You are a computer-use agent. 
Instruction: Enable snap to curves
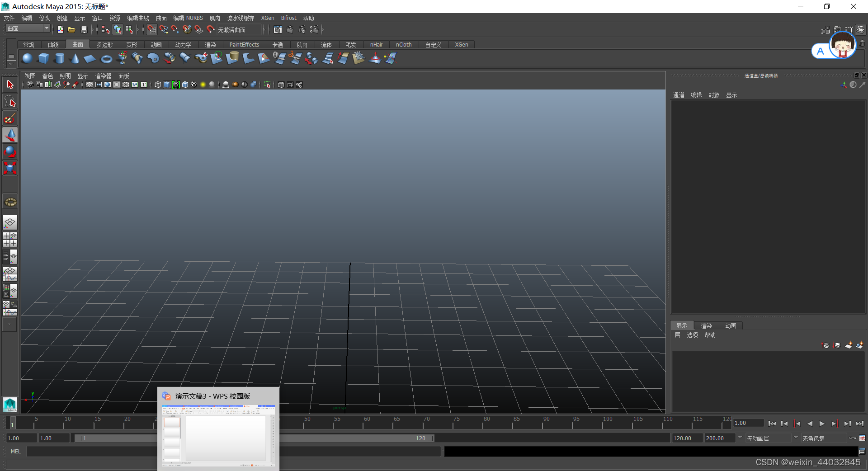pos(164,29)
